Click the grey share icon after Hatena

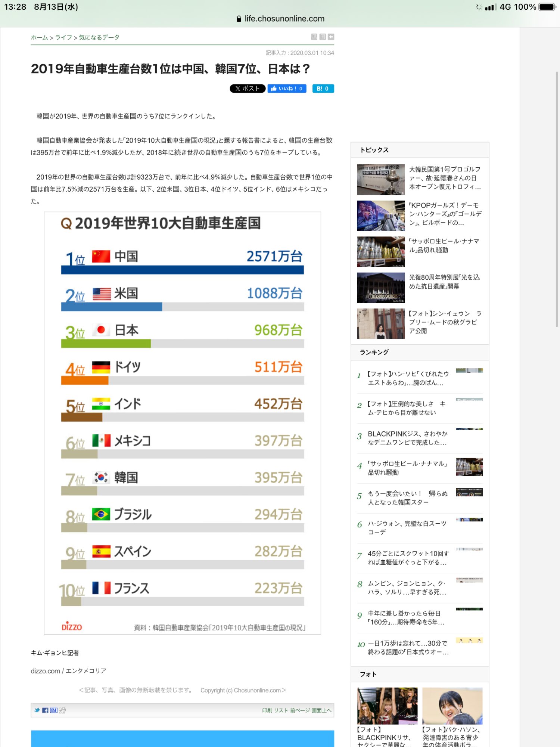point(62,710)
